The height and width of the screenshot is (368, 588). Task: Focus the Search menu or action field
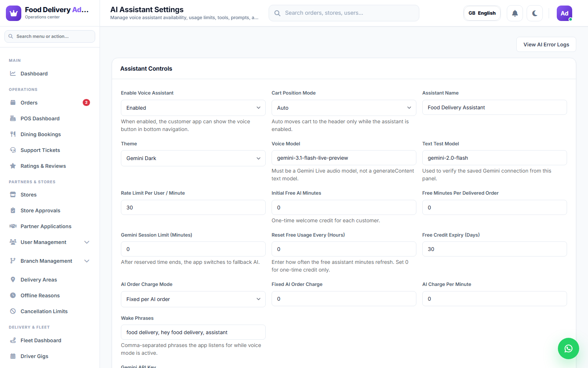pyautogui.click(x=50, y=36)
